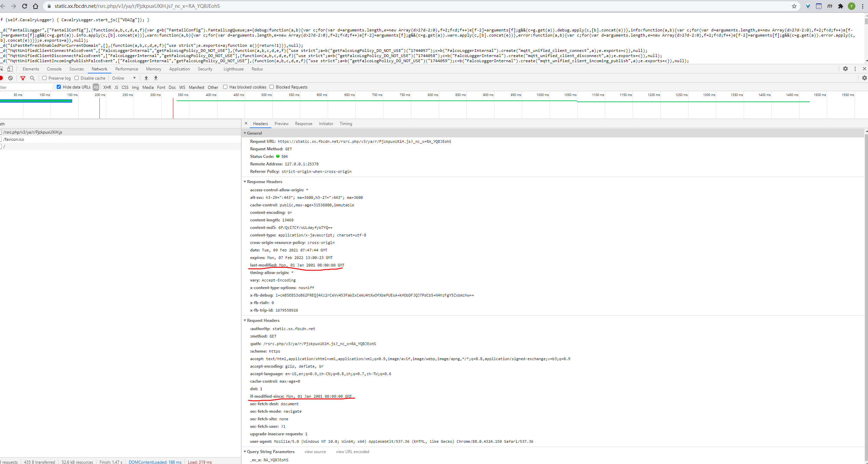Uncheck Hide data URLs checkbox
868x464 pixels.
[x=59, y=87]
